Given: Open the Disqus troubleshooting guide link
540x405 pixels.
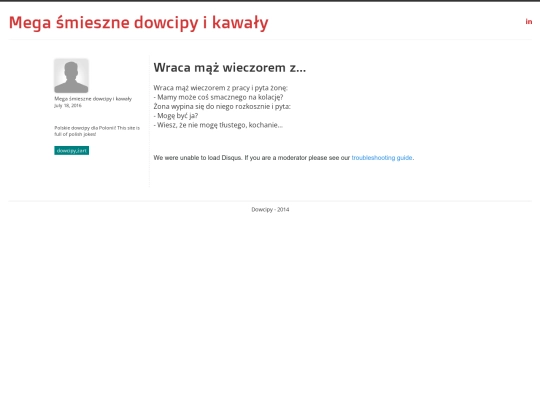Looking at the screenshot, I should tap(382, 158).
